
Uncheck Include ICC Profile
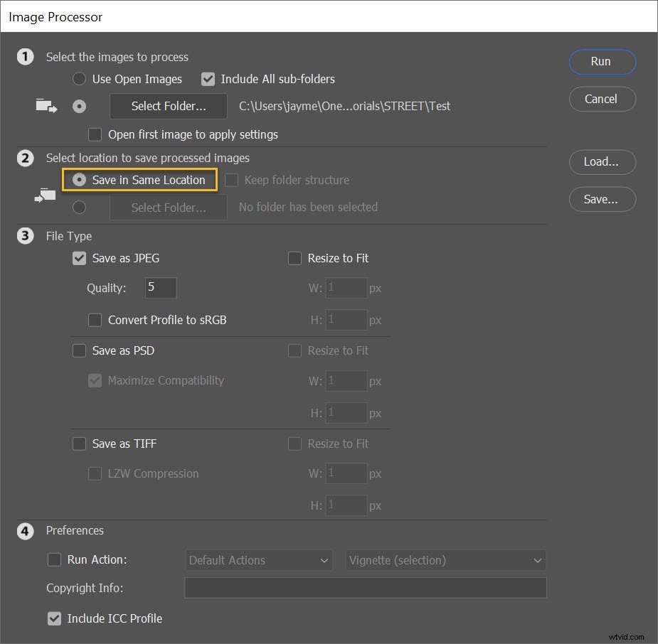55,618
